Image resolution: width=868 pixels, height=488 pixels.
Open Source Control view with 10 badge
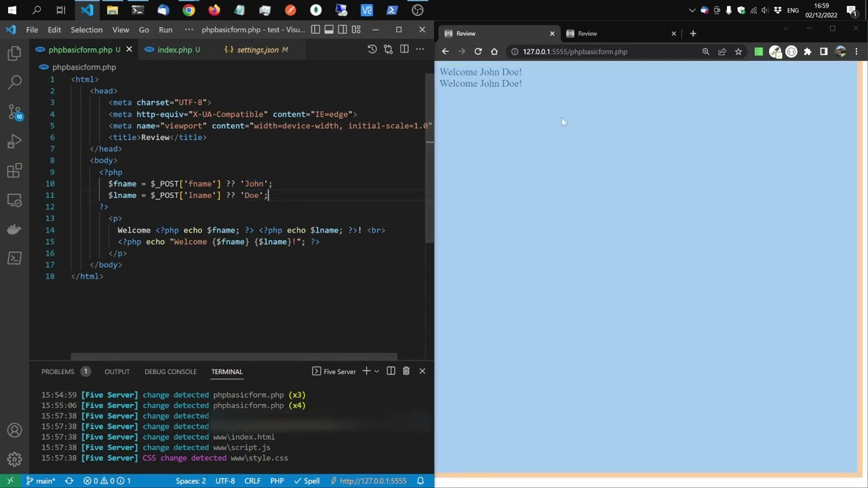click(x=14, y=112)
